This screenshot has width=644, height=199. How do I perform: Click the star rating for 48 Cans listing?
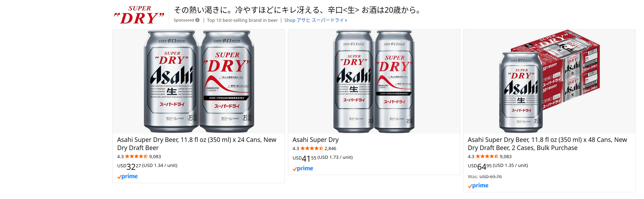(487, 156)
